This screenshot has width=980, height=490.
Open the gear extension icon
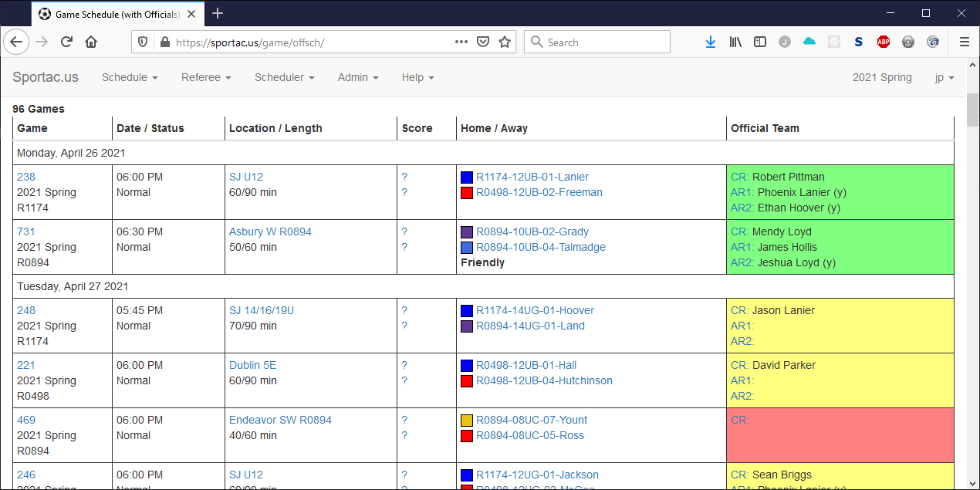click(x=908, y=42)
